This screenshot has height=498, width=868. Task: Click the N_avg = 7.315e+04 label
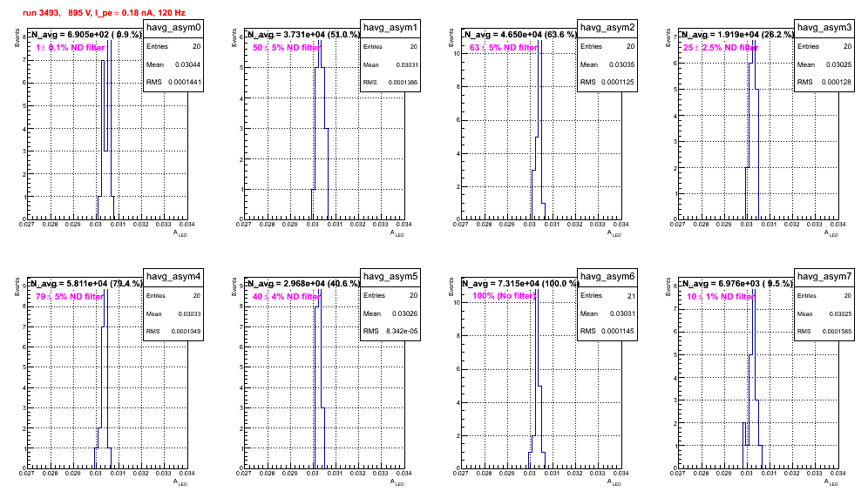520,284
